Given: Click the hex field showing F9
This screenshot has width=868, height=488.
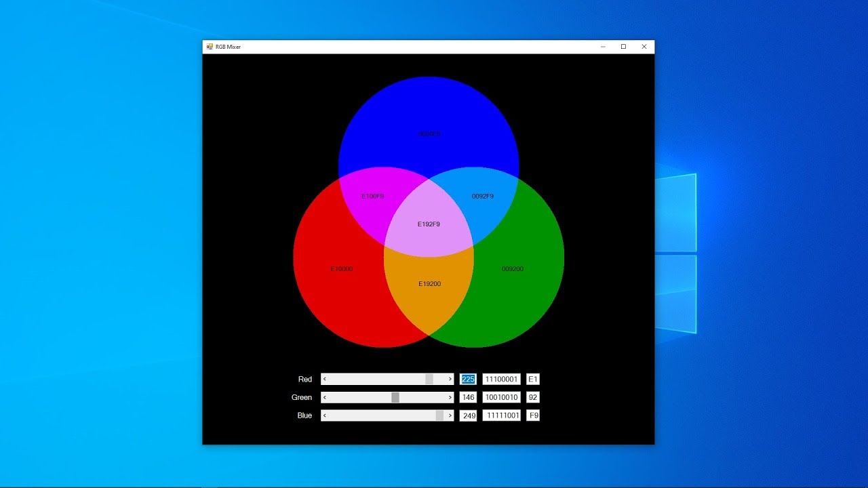Looking at the screenshot, I should click(532, 415).
